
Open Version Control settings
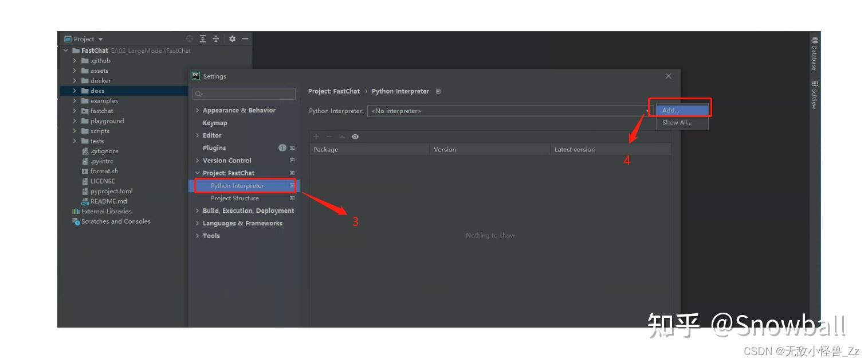[x=227, y=161]
